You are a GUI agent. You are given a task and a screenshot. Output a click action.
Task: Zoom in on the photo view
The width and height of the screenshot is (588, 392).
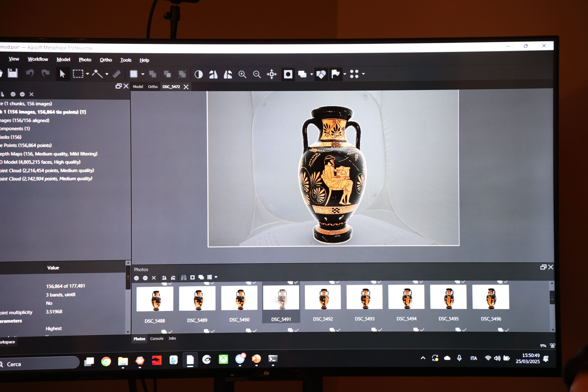click(242, 74)
